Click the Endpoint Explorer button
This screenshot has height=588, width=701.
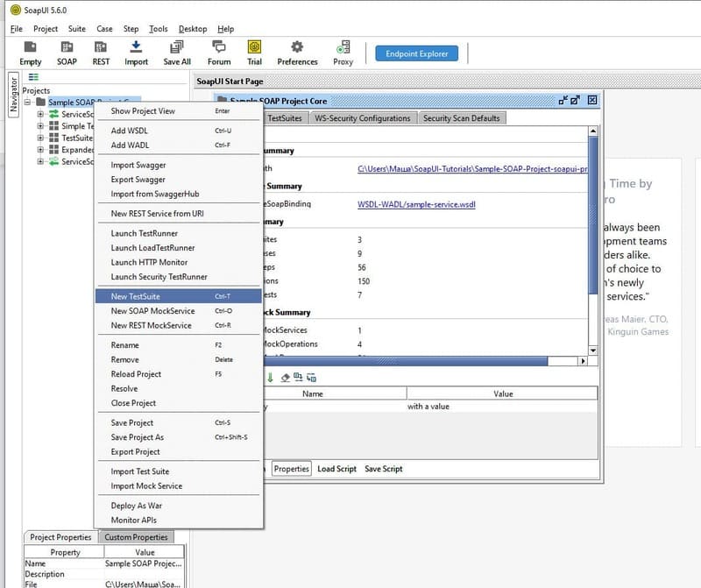pyautogui.click(x=416, y=54)
